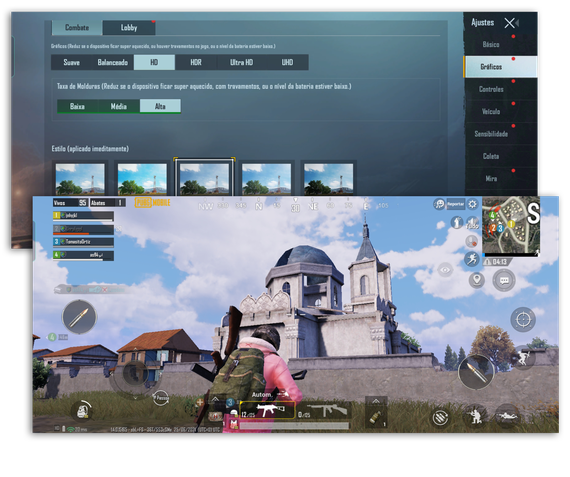This screenshot has width=570, height=477.
Task: Select the first style thumbnail
Action: 80,179
